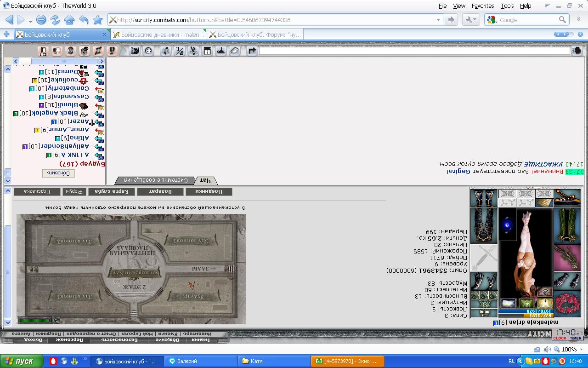The width and height of the screenshot is (588, 368).
Task: Click the green armor equipment slot
Action: point(567,225)
